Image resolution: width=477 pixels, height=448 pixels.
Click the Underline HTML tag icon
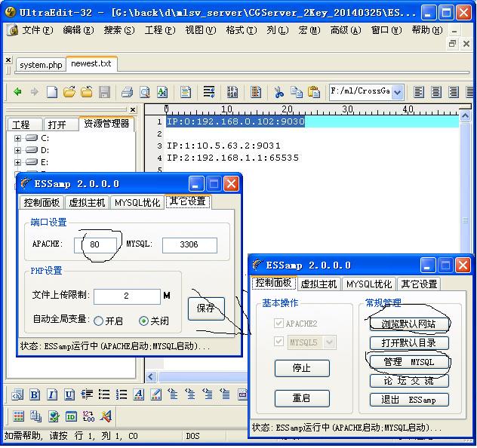pos(69,394)
